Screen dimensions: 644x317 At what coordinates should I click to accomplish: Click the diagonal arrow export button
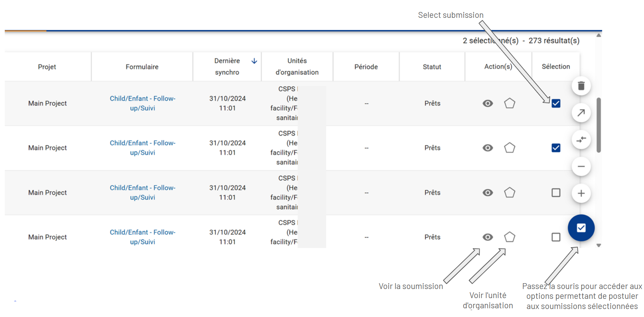point(581,113)
